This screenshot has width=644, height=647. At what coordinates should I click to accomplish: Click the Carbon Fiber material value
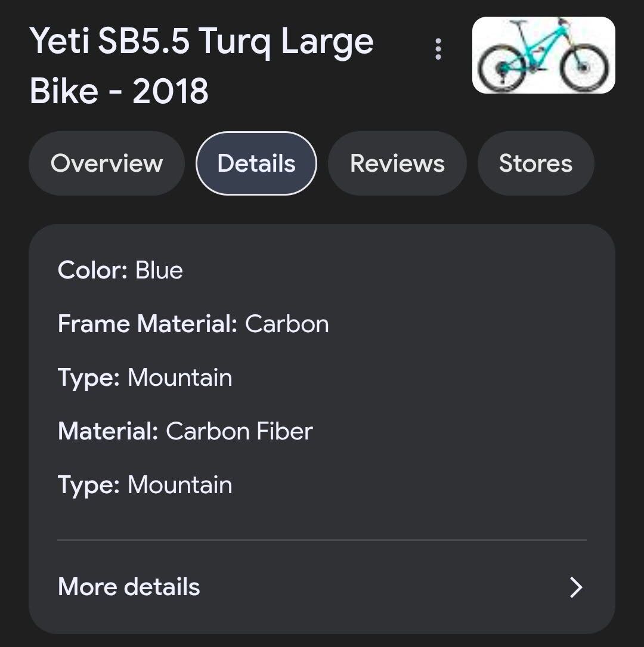[239, 432]
